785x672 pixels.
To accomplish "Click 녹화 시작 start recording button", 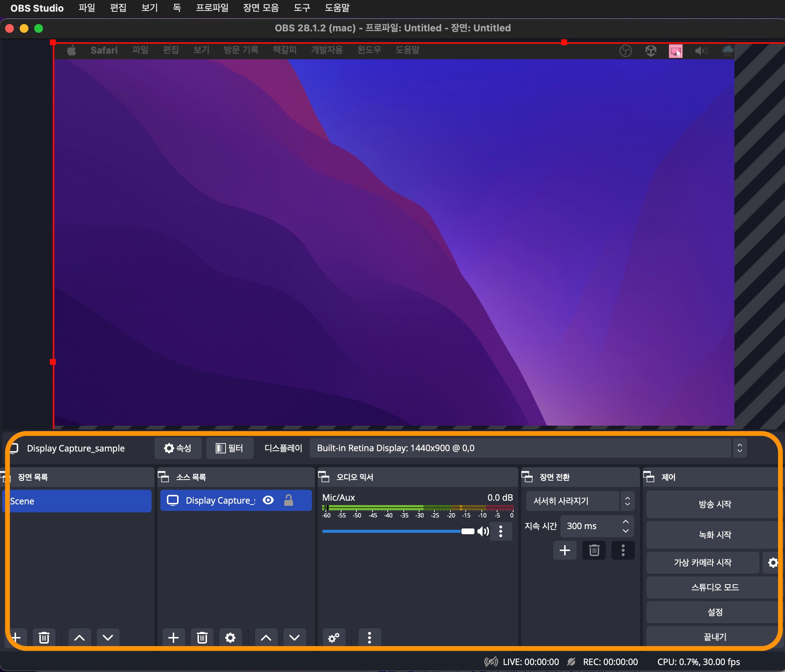I will [715, 535].
